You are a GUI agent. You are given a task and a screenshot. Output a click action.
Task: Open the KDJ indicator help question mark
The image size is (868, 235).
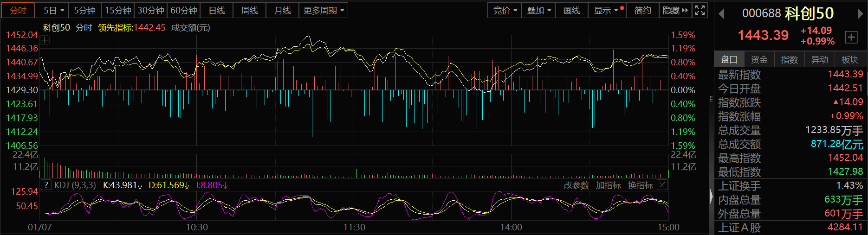coord(45,185)
